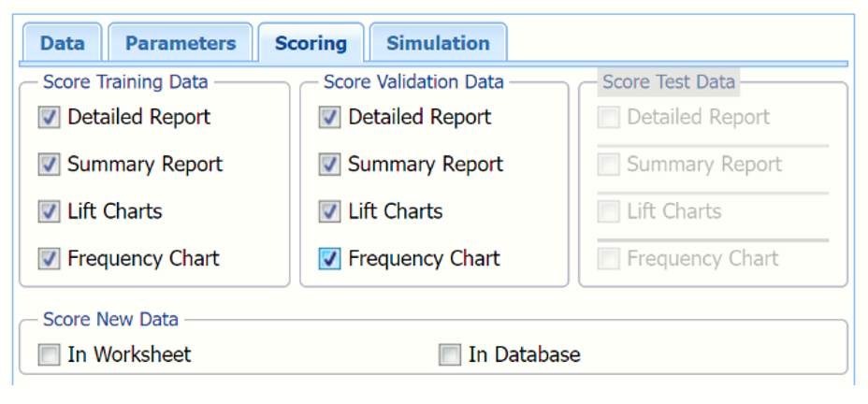Go to the Simulation tab
Screen dimensions: 868x404
click(438, 43)
